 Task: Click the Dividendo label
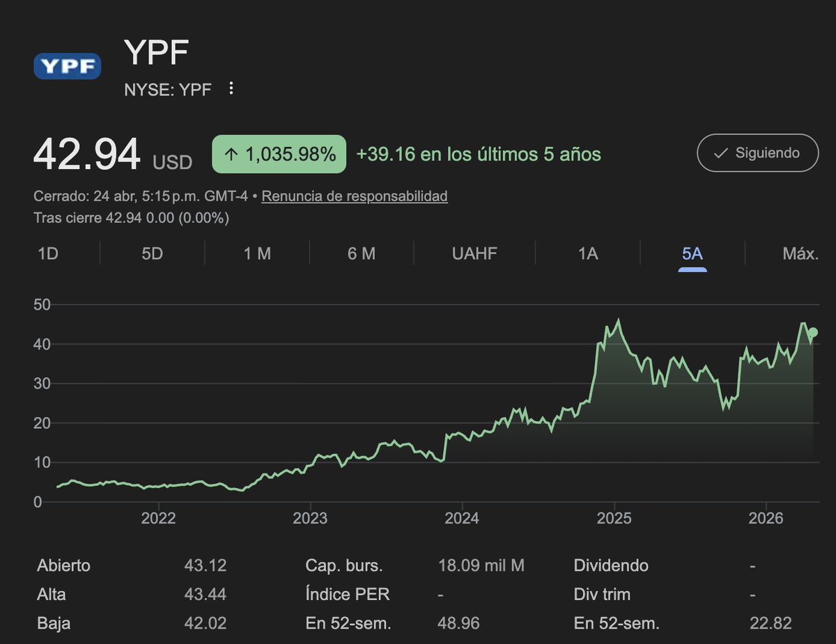(x=611, y=566)
